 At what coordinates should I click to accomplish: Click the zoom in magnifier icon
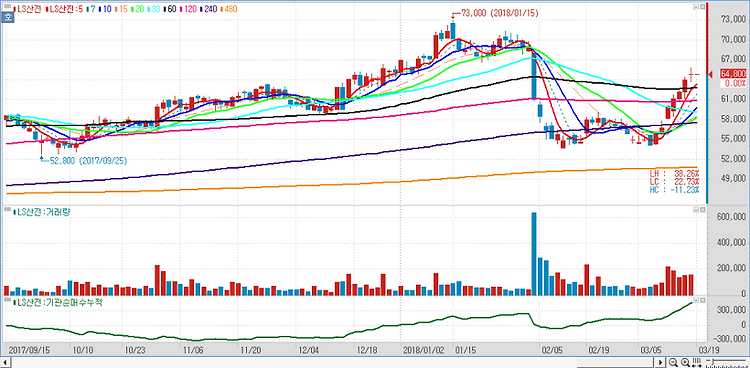coord(685,362)
